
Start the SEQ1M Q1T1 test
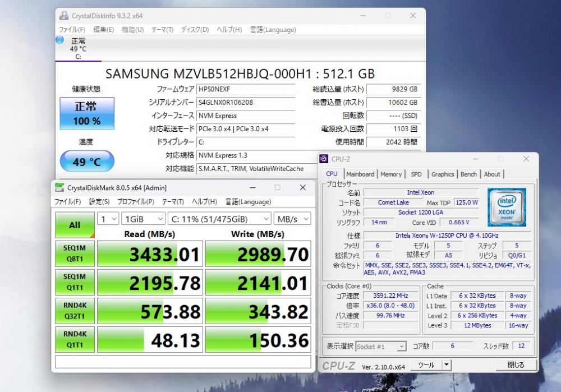tap(75, 282)
